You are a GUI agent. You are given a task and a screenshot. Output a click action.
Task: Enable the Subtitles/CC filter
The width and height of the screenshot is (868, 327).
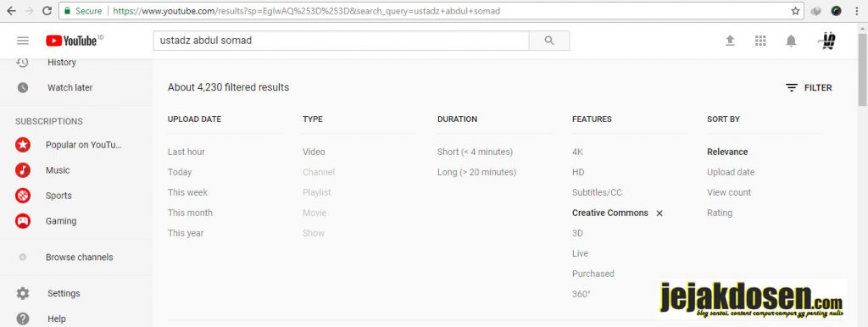[597, 192]
